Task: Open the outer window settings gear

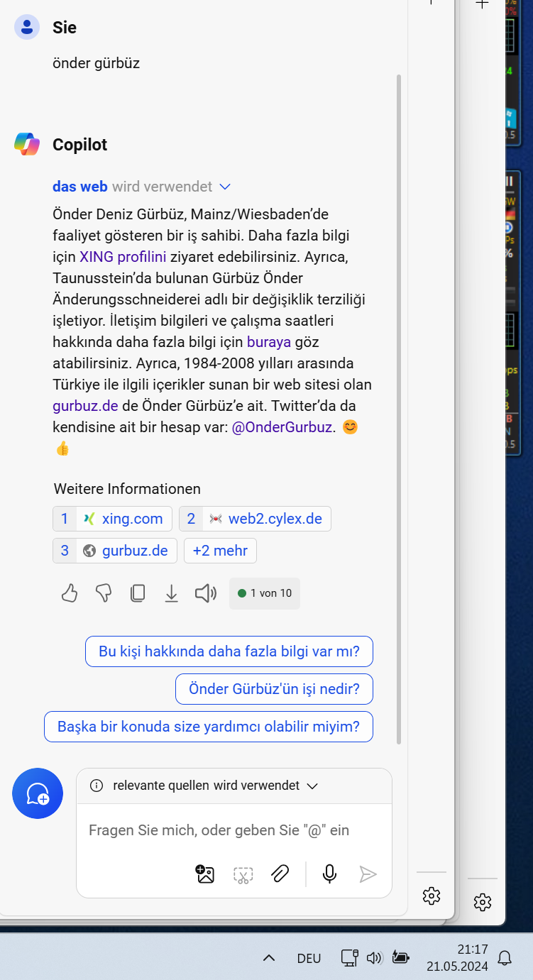Action: click(x=483, y=903)
